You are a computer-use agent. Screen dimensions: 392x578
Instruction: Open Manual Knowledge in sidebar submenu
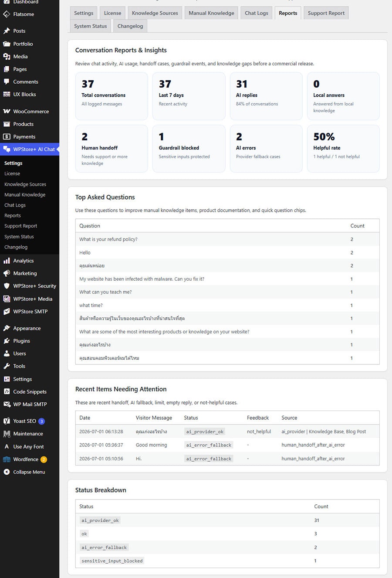click(x=25, y=195)
